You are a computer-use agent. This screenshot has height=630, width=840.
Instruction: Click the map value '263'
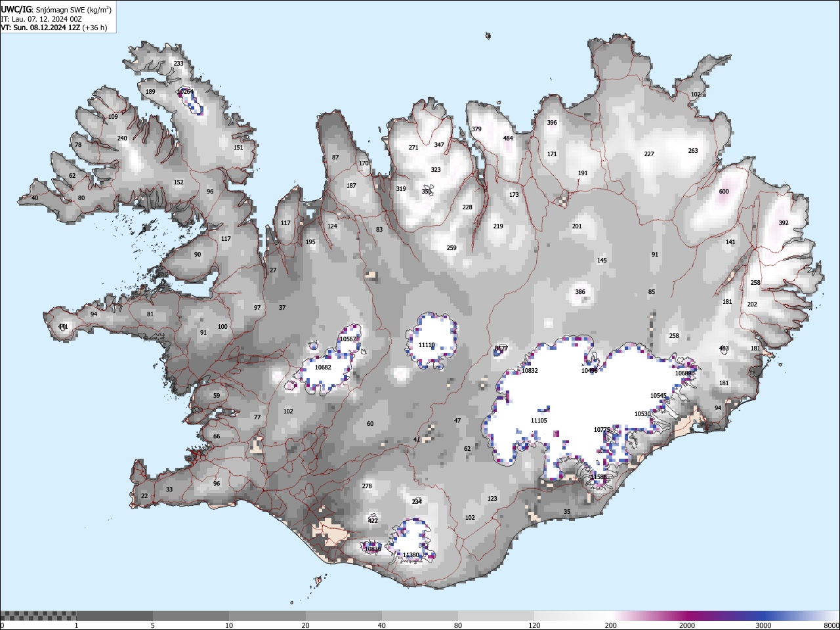point(693,151)
